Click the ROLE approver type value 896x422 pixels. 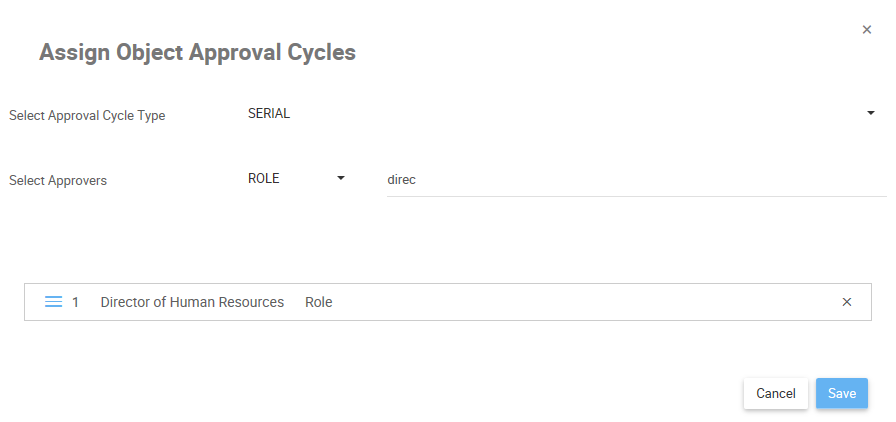coord(264,179)
